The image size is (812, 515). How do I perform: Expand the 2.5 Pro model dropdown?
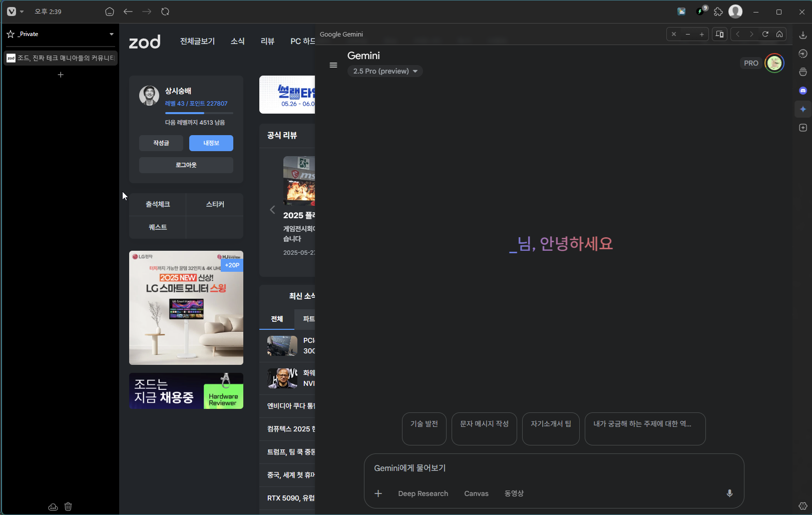(x=385, y=71)
